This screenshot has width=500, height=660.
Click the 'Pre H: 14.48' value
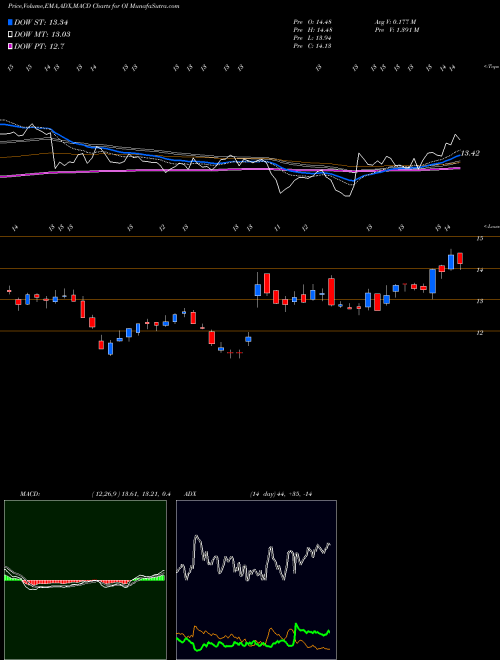pyautogui.click(x=313, y=30)
